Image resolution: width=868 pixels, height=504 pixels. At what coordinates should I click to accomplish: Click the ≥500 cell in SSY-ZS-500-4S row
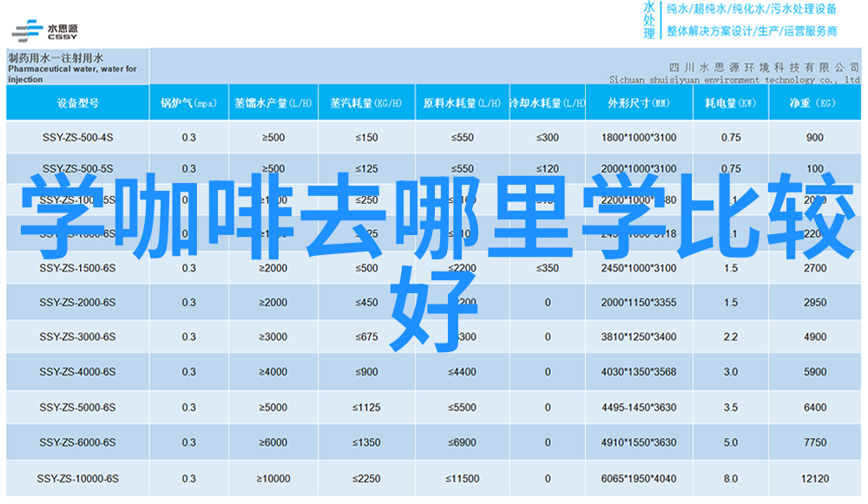coord(273,137)
